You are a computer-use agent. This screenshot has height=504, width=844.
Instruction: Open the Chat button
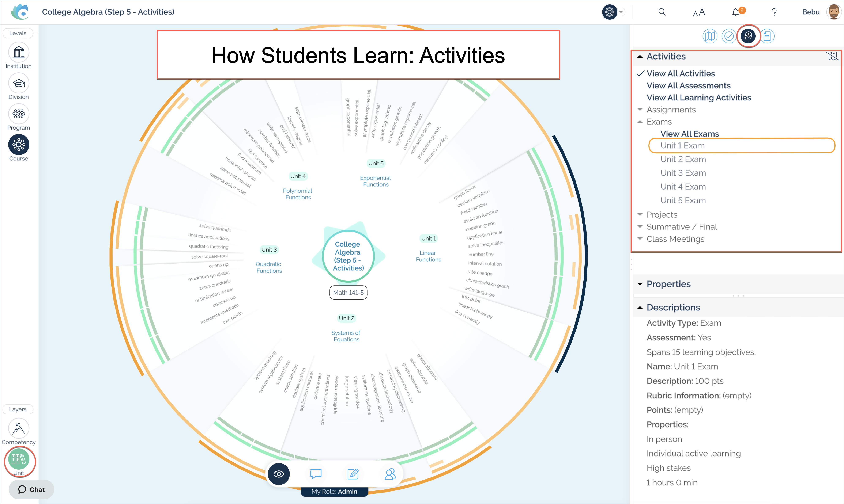[31, 489]
